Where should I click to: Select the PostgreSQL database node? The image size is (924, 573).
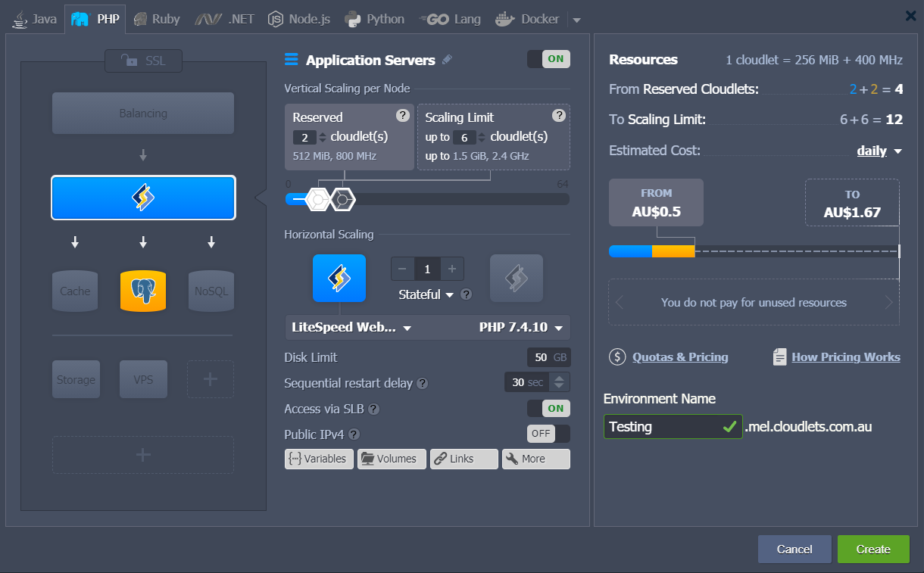(143, 291)
